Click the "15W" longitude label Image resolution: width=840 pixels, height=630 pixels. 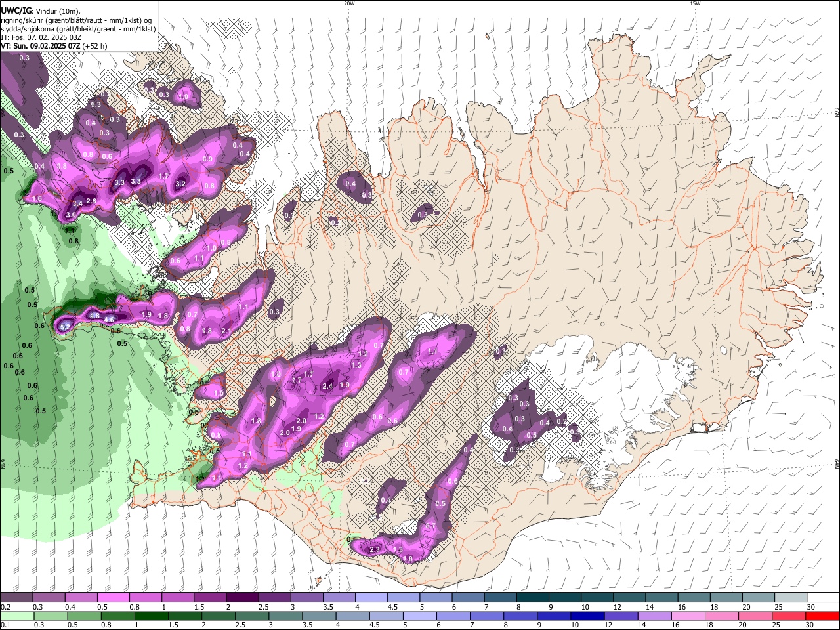pos(695,3)
